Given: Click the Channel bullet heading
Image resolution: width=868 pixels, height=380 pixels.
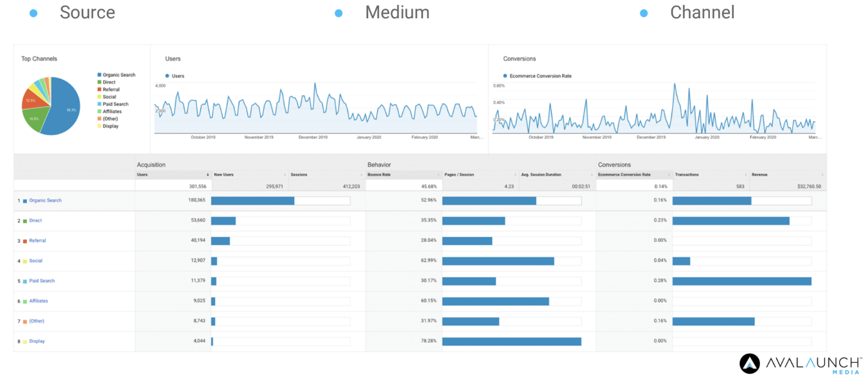Looking at the screenshot, I should coord(703,12).
